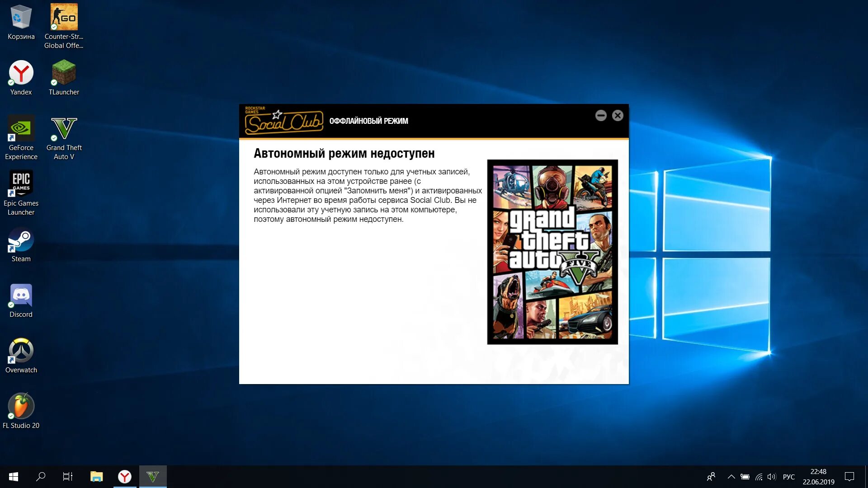Click the volume icon in system tray

tap(769, 476)
